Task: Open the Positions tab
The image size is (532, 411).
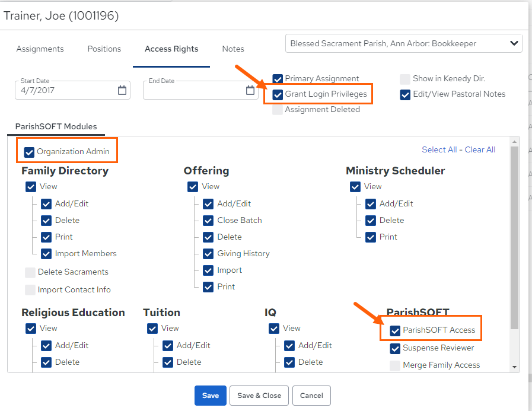Action: [104, 49]
